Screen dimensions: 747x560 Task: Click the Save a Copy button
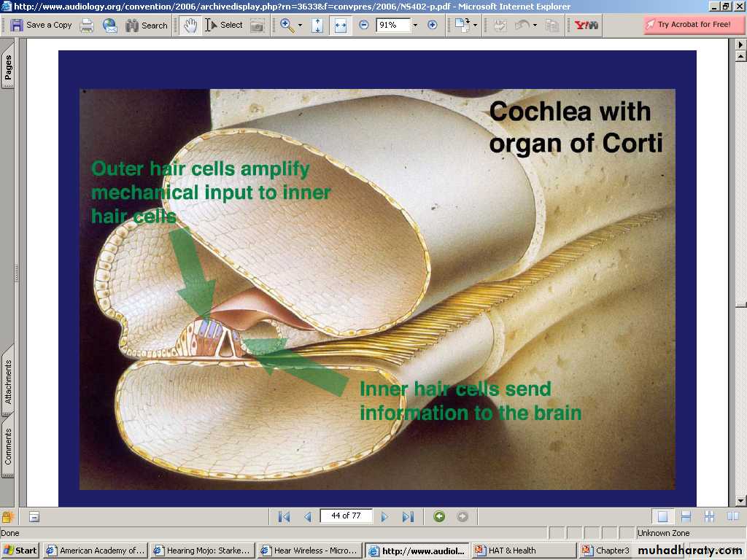pyautogui.click(x=41, y=25)
